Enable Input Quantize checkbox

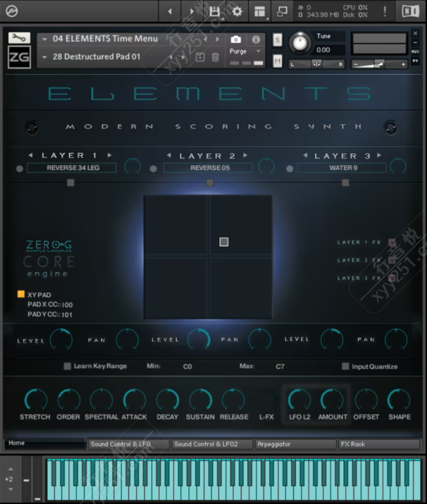345,366
